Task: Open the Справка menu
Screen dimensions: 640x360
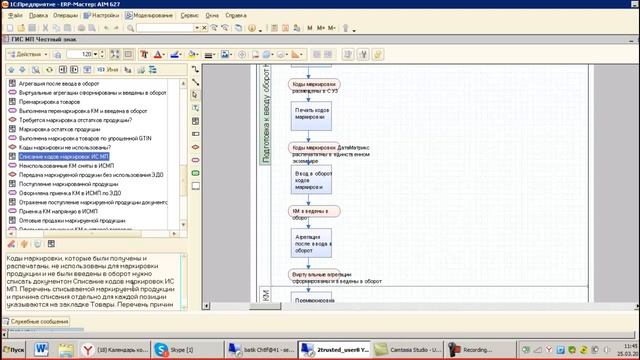Action: [x=236, y=15]
